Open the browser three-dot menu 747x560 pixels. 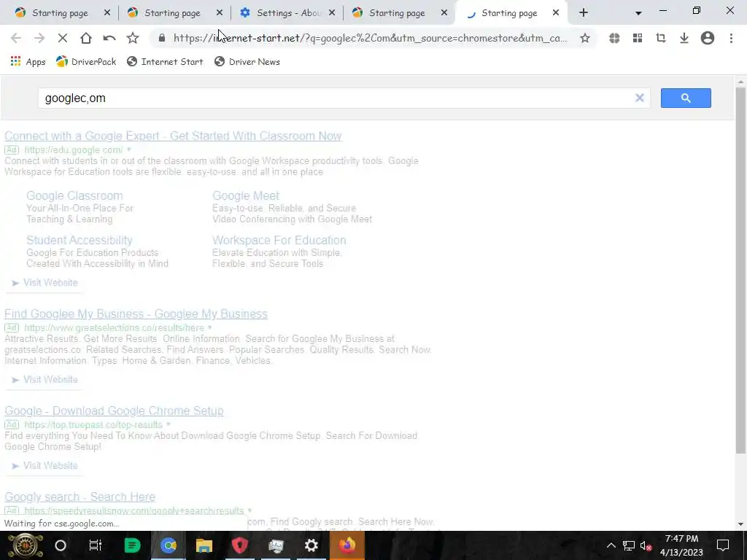(731, 38)
